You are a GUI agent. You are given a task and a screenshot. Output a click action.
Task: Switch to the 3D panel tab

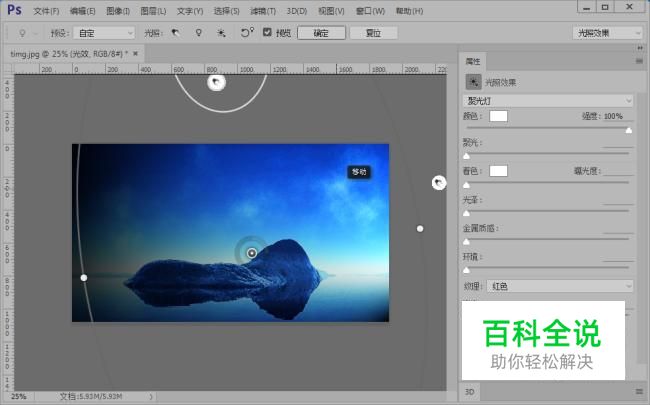tap(469, 392)
